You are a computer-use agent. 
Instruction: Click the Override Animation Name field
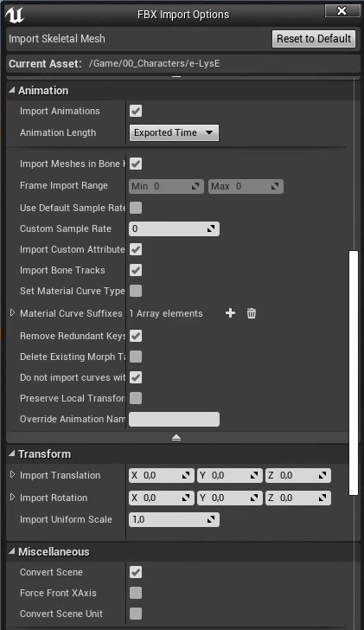point(174,419)
